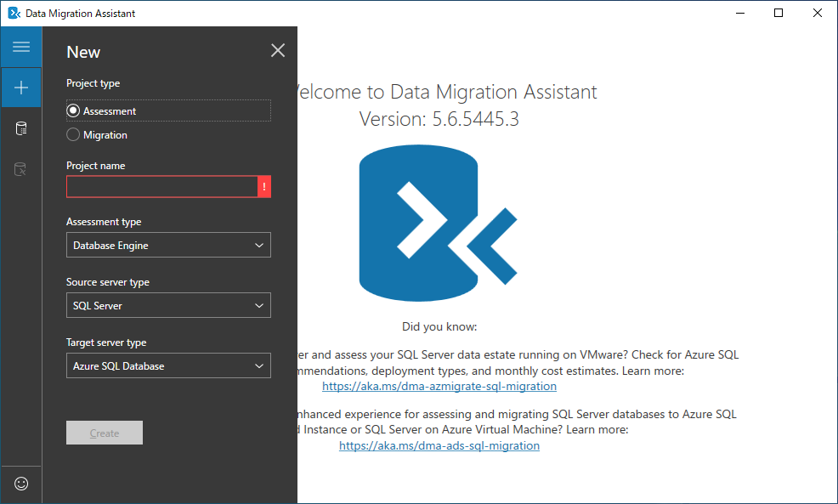Click the 'Target server type' label
838x504 pixels.
[x=106, y=343]
